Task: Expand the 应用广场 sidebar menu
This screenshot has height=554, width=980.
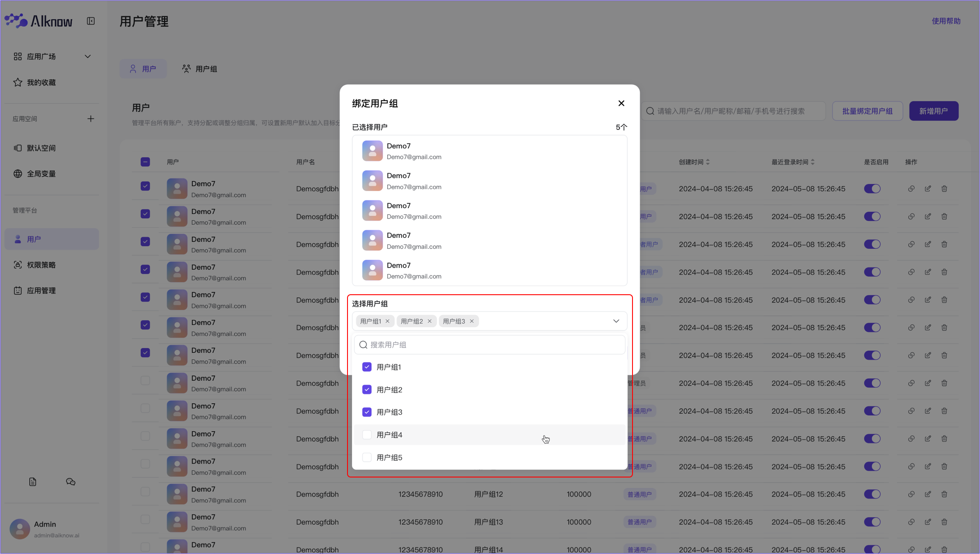Action: click(87, 56)
